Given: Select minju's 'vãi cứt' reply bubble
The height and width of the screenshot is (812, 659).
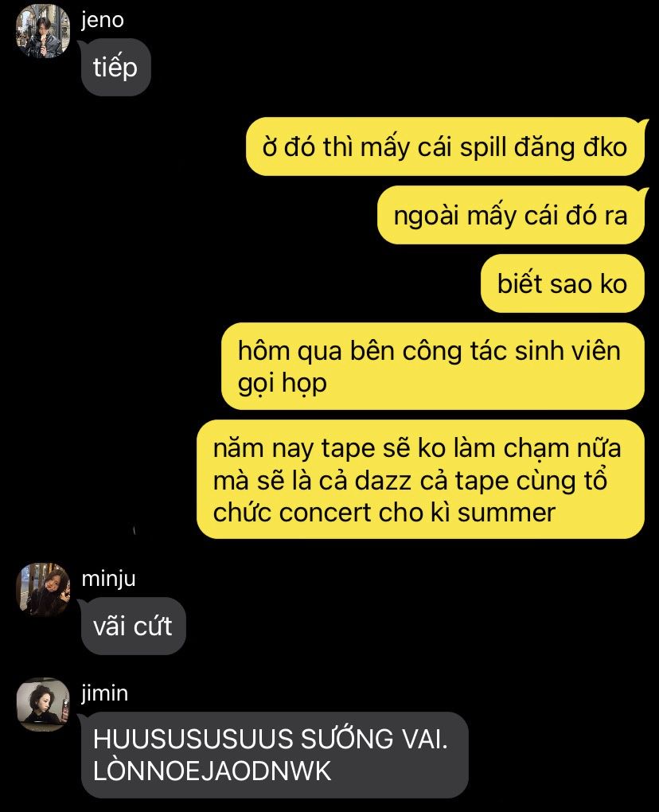Looking at the screenshot, I should tap(133, 626).
